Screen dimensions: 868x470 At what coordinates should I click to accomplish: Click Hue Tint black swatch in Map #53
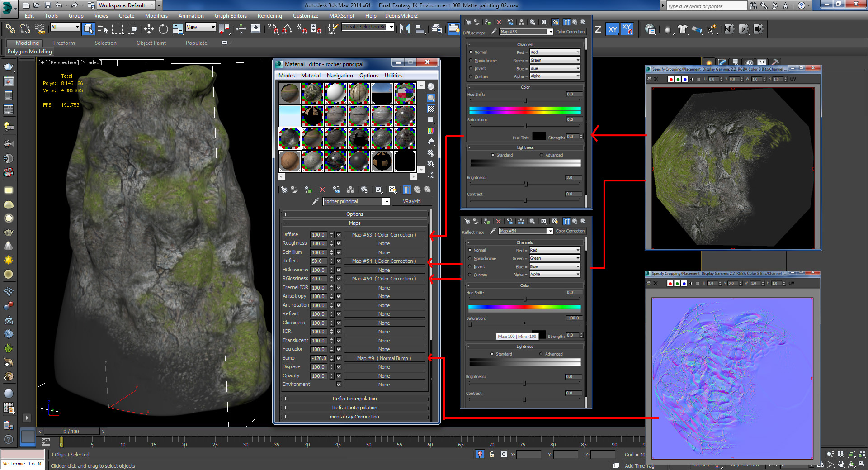click(539, 136)
